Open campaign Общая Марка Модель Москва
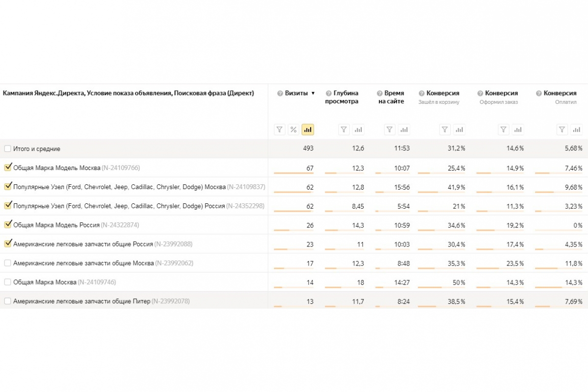 point(57,168)
